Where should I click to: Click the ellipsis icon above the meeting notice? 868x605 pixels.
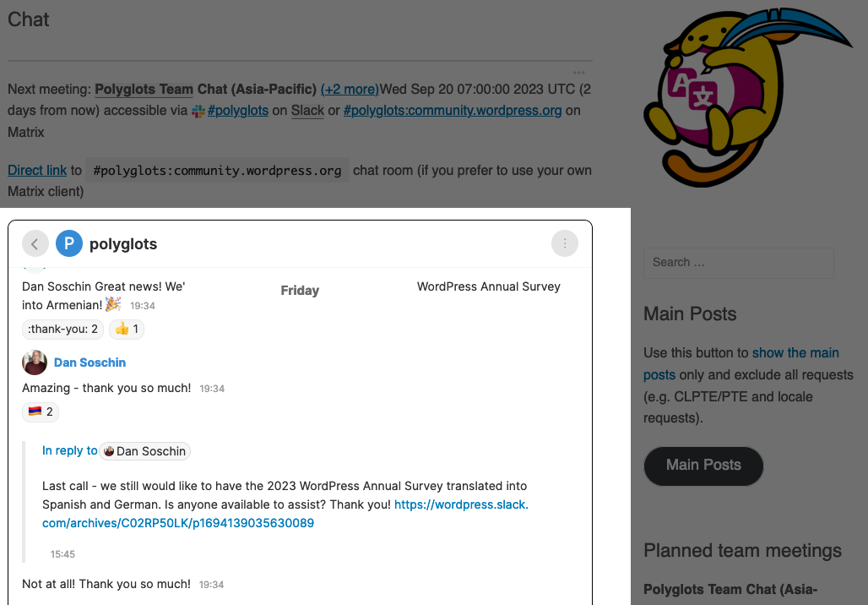(x=579, y=71)
